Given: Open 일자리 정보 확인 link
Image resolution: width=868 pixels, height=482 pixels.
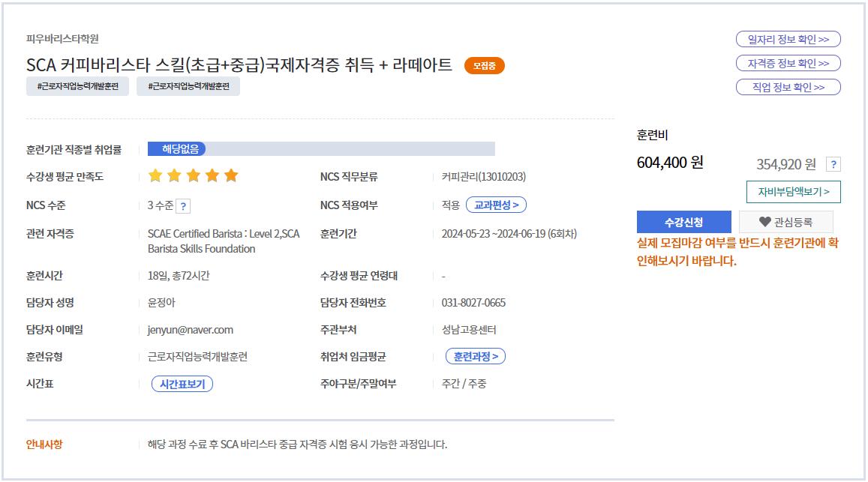Looking at the screenshot, I should pyautogui.click(x=788, y=39).
